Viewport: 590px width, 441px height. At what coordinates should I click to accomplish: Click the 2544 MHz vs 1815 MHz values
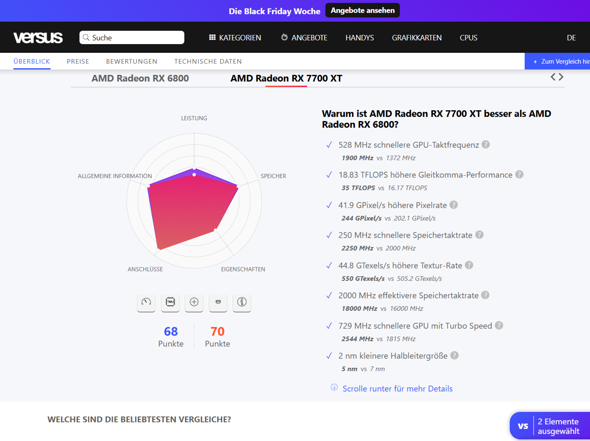(379, 339)
